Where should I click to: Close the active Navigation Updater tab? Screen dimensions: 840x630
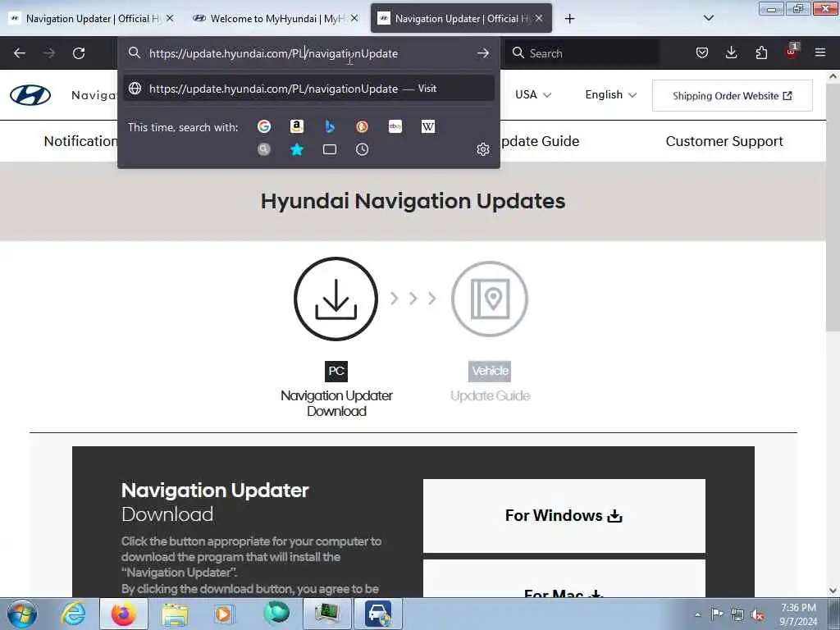539,18
